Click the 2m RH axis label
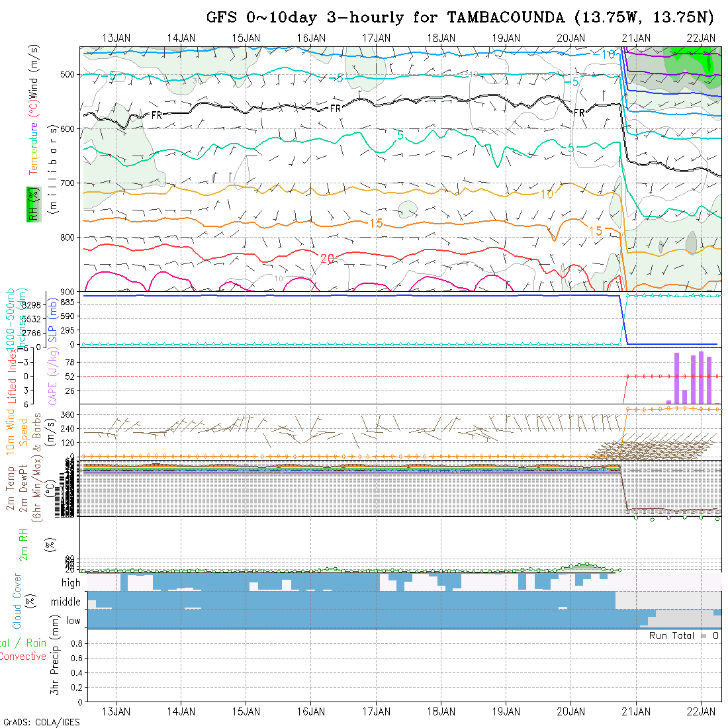The image size is (728, 728). click(x=23, y=543)
